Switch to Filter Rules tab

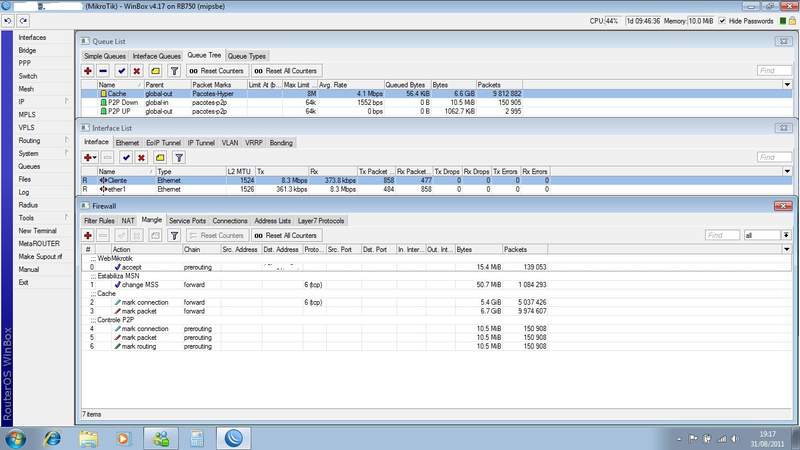pyautogui.click(x=99, y=221)
